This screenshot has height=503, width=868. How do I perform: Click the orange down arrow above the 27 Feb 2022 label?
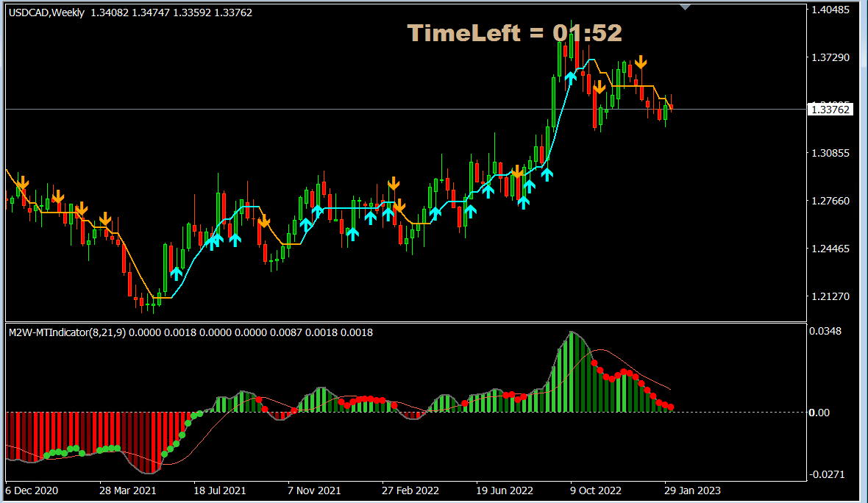coord(394,182)
